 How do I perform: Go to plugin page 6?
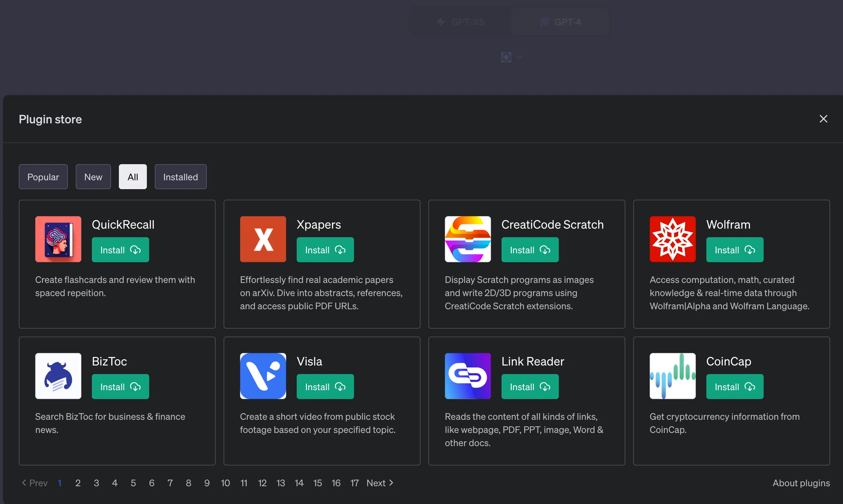click(151, 483)
